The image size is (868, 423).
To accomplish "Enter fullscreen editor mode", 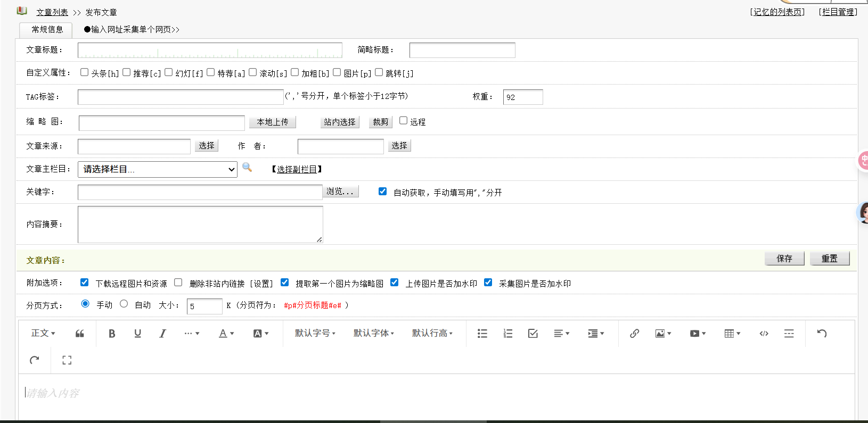I will [x=67, y=360].
